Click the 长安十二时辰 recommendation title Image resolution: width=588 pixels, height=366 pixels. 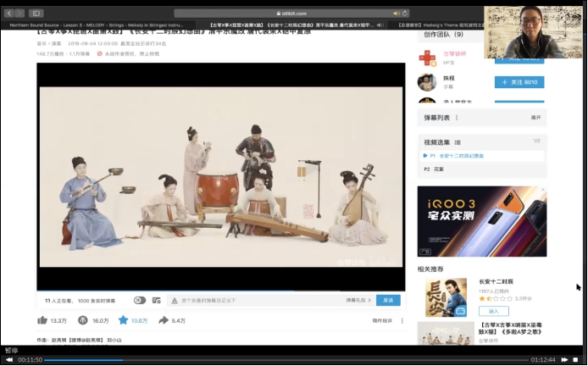(496, 281)
